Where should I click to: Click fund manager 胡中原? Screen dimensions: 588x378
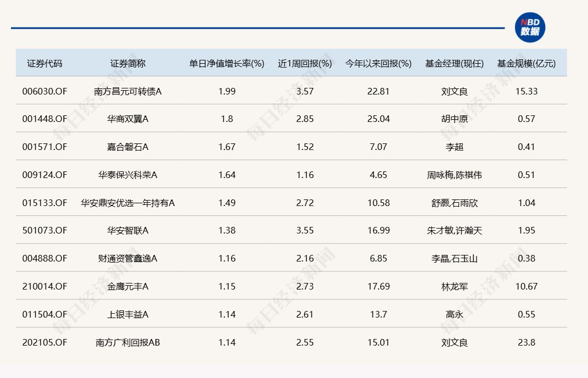point(454,119)
